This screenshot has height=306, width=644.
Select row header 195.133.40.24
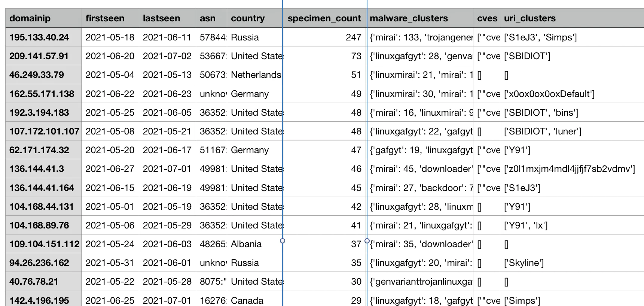43,37
